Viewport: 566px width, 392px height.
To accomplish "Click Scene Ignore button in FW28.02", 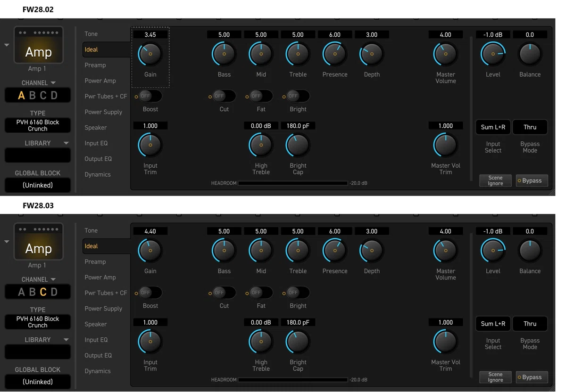I will [495, 180].
